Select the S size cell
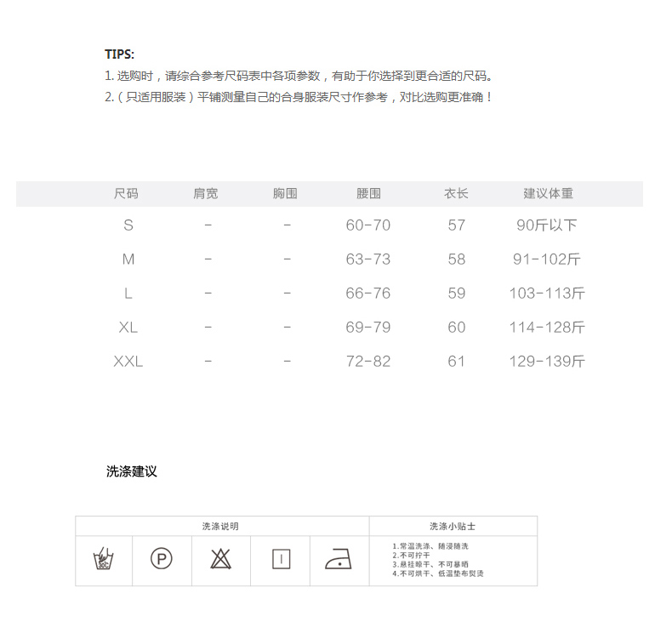The width and height of the screenshot is (672, 639). click(x=128, y=225)
